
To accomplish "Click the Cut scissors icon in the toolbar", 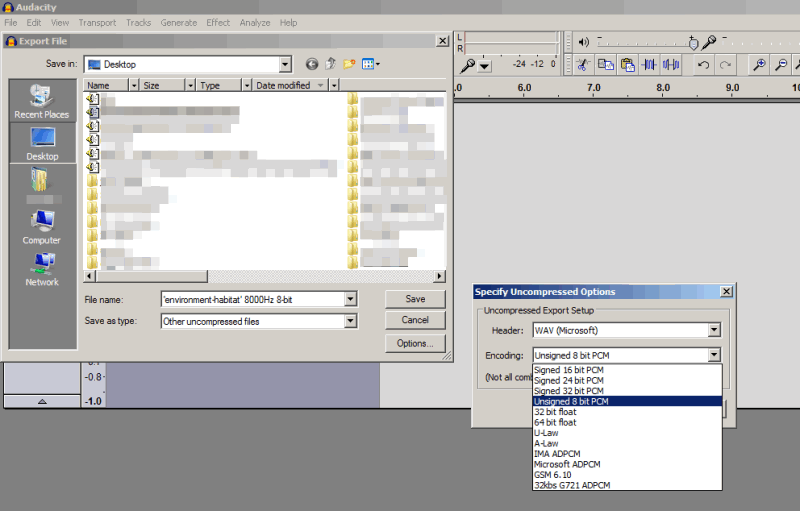I will pyautogui.click(x=583, y=65).
